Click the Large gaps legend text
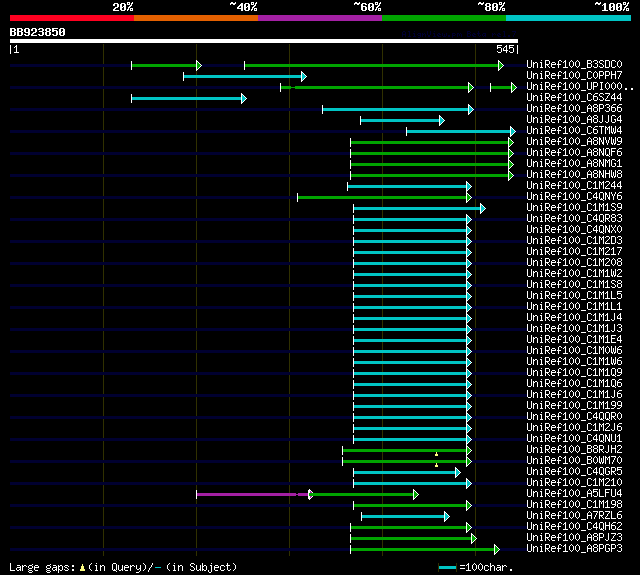The width and height of the screenshot is (640, 575). (x=123, y=567)
